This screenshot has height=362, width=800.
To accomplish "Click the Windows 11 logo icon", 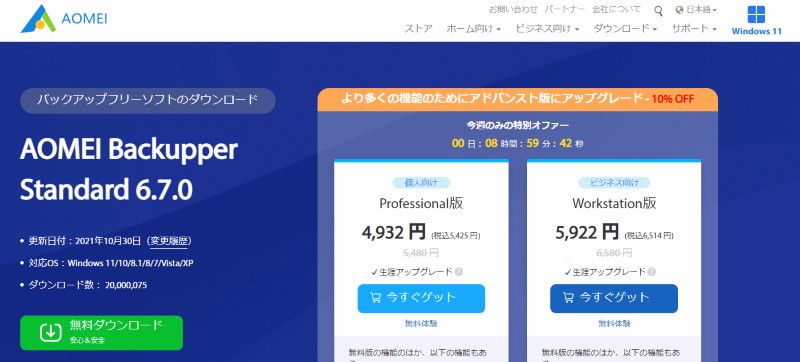I will coord(756,14).
